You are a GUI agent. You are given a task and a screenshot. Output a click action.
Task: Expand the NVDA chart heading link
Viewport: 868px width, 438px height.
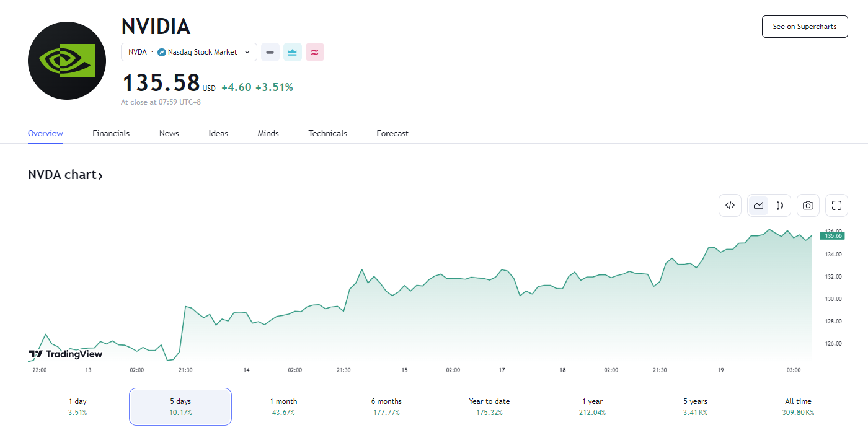(x=65, y=175)
